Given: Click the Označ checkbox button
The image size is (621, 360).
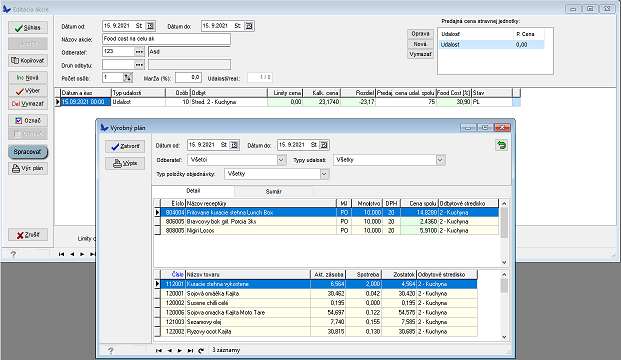Looking at the screenshot, I should click(x=28, y=120).
